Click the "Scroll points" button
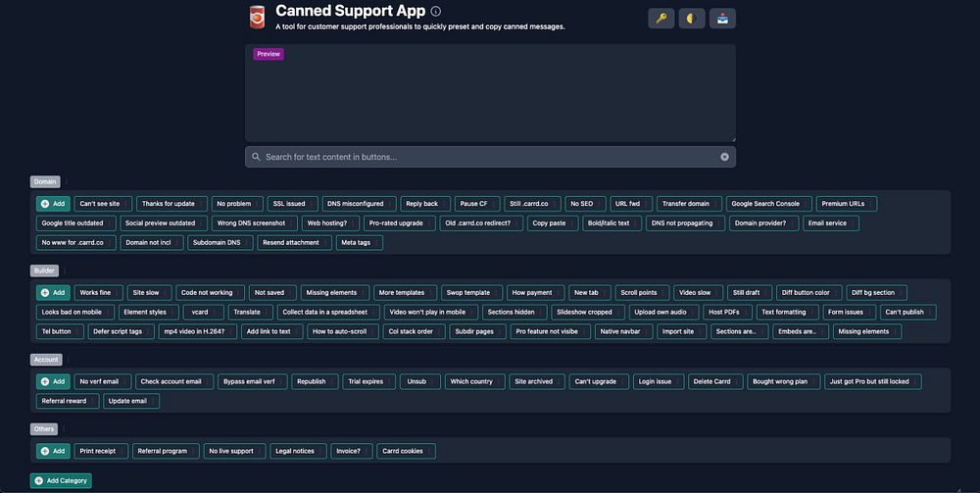This screenshot has width=980, height=493. pos(642,292)
